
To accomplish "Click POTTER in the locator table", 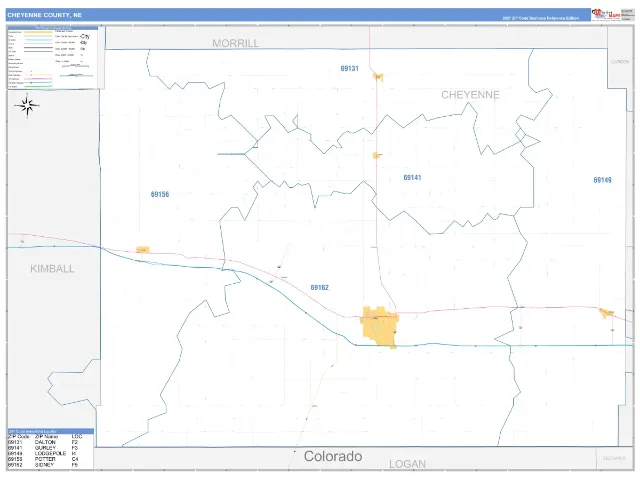I will pos(45,459).
